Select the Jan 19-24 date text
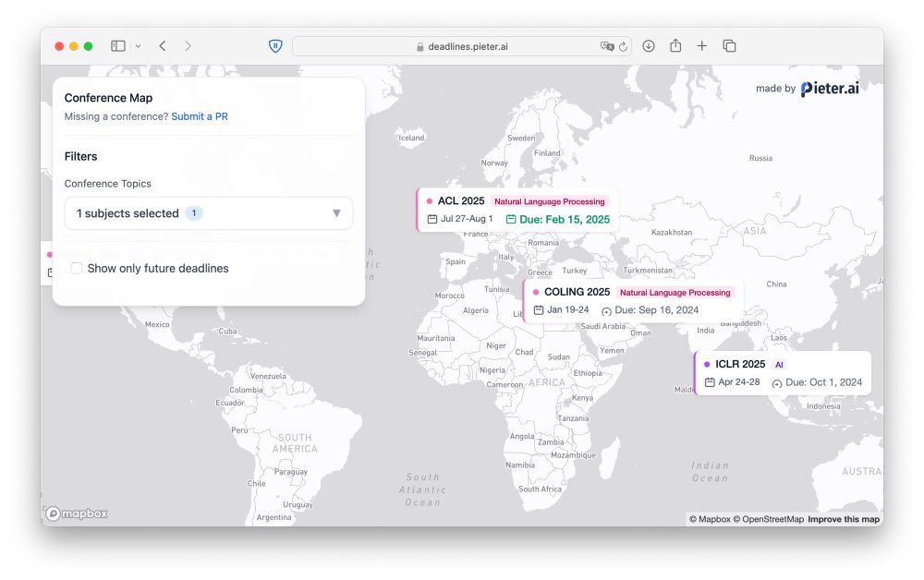Viewport: 924px width, 580px height. [568, 309]
